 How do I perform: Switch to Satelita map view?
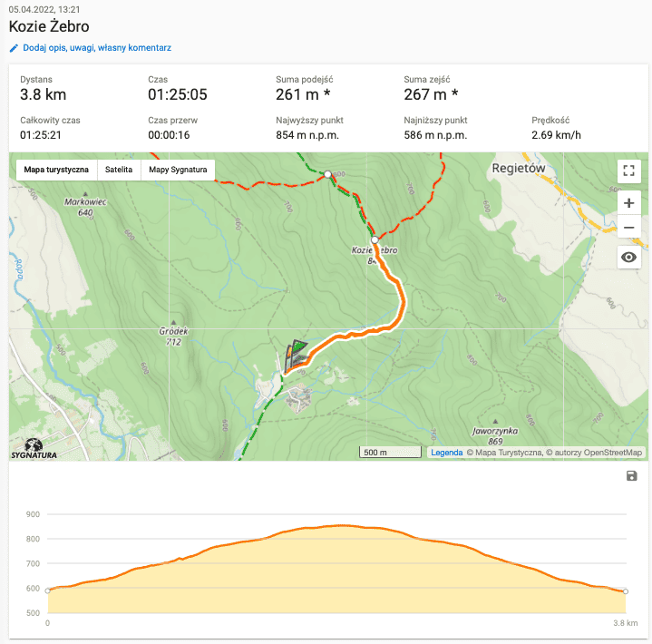click(x=119, y=170)
